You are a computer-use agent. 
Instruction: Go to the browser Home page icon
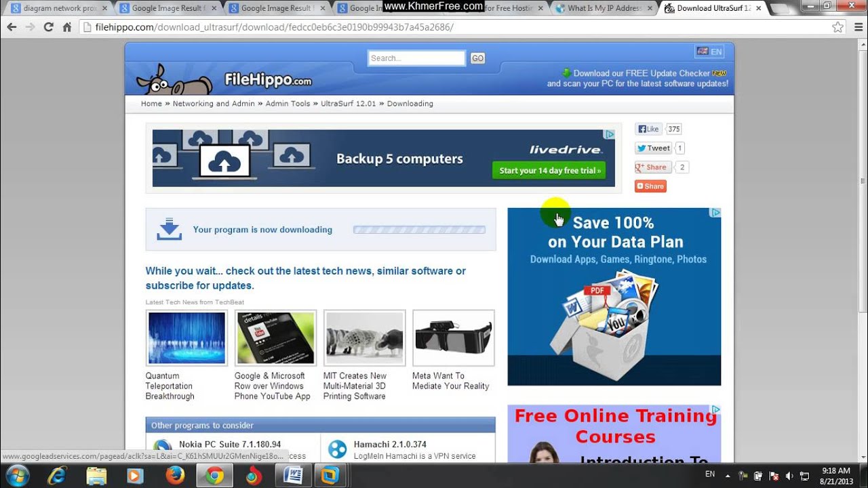[x=66, y=27]
